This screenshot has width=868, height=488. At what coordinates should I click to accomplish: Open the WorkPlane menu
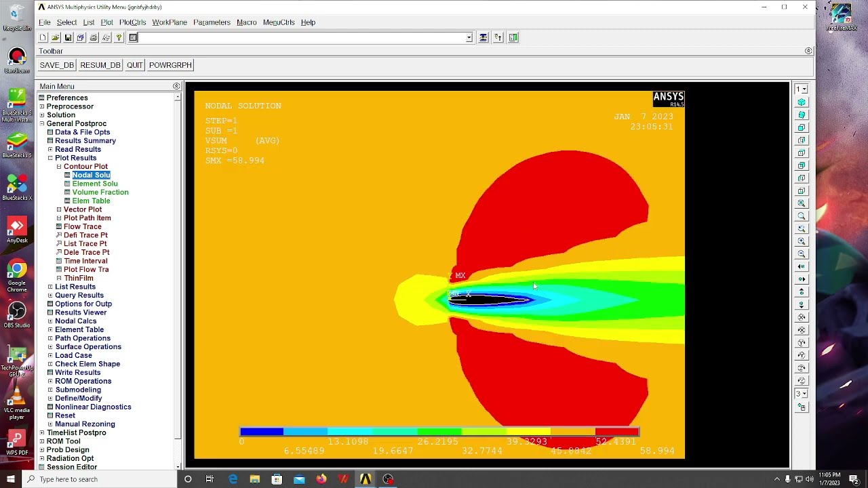(170, 22)
